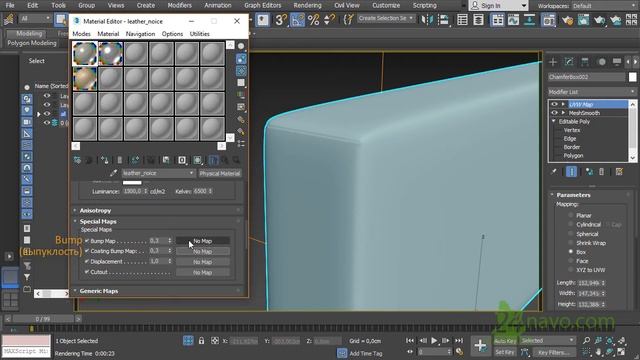Open Material Editor Modes menu
This screenshot has width=640, height=360.
81,34
